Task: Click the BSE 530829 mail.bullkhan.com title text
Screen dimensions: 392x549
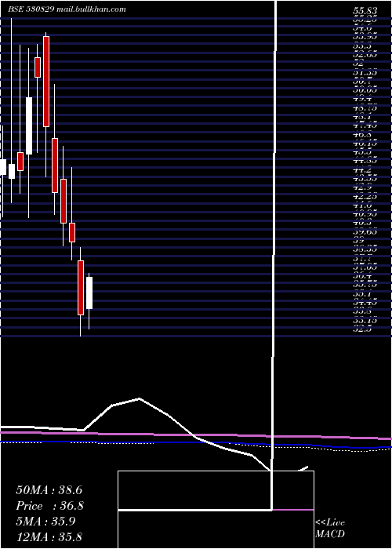Action: tap(67, 9)
